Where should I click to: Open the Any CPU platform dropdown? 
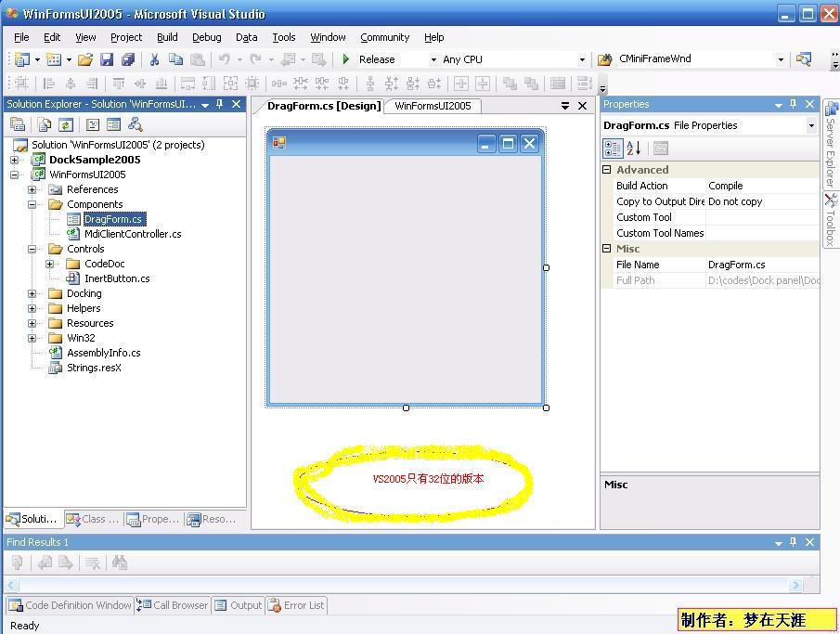coord(582,59)
